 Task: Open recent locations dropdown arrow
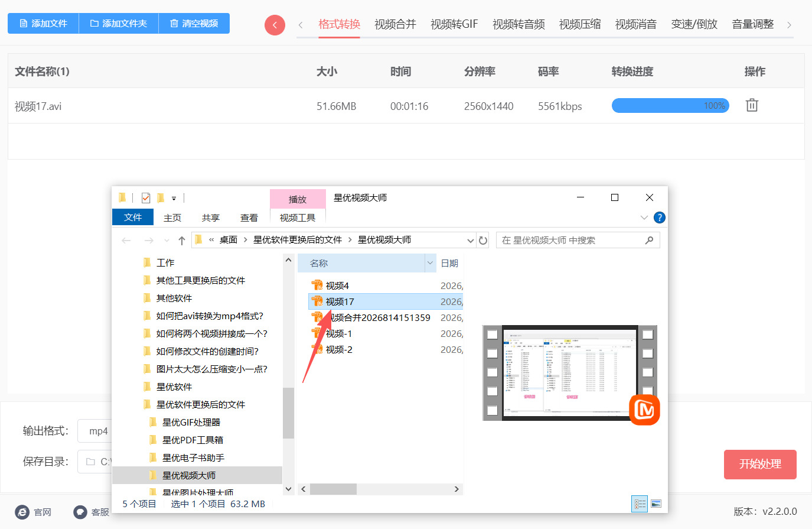167,241
